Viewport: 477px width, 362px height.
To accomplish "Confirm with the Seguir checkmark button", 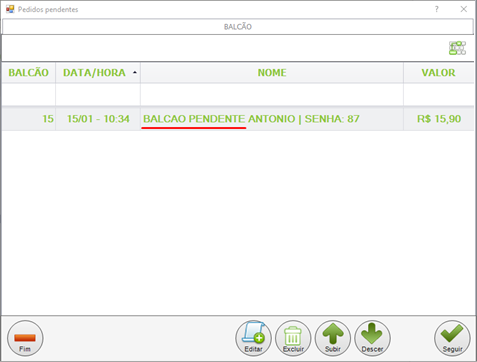I will coord(452,338).
